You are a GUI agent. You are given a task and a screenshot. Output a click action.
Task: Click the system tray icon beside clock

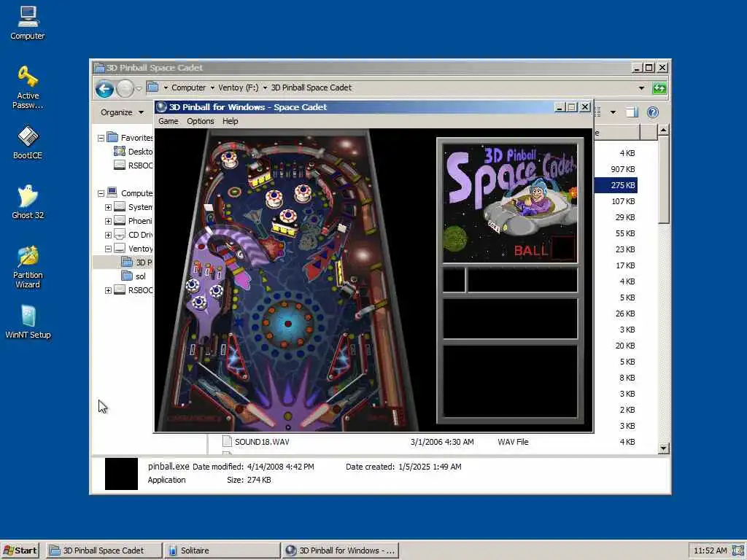click(x=738, y=551)
